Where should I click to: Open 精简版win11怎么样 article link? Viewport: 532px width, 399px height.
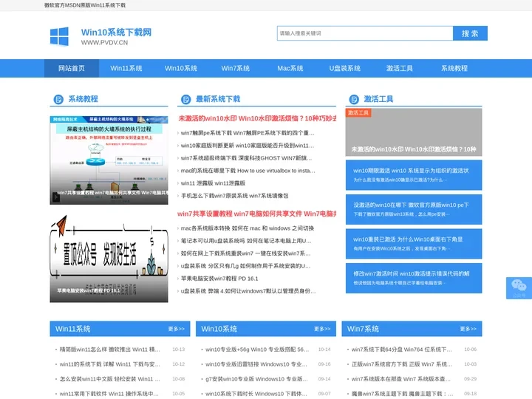pyautogui.click(x=109, y=349)
